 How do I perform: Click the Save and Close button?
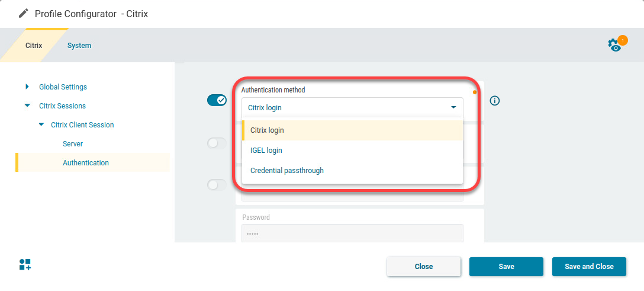(x=589, y=267)
